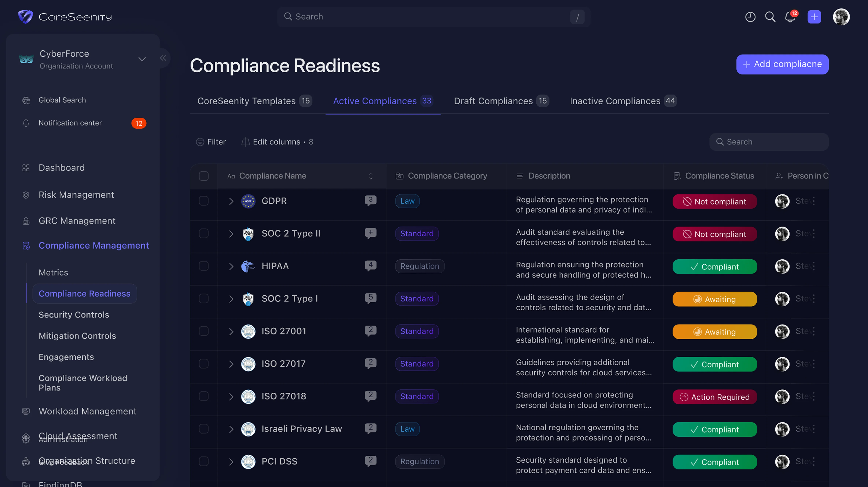
Task: Switch to Active Compliances tab
Action: click(383, 101)
